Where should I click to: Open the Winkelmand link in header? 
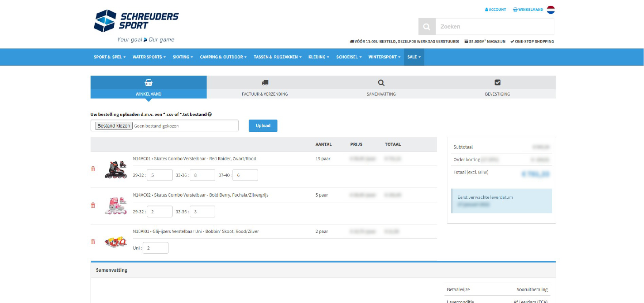[x=528, y=10]
